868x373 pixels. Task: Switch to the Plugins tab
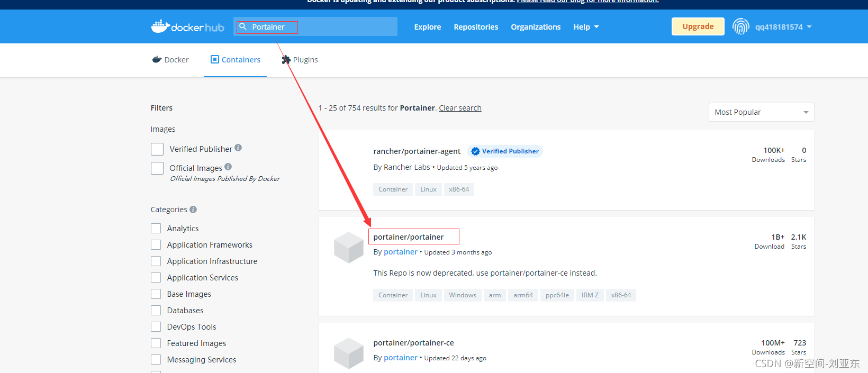300,60
